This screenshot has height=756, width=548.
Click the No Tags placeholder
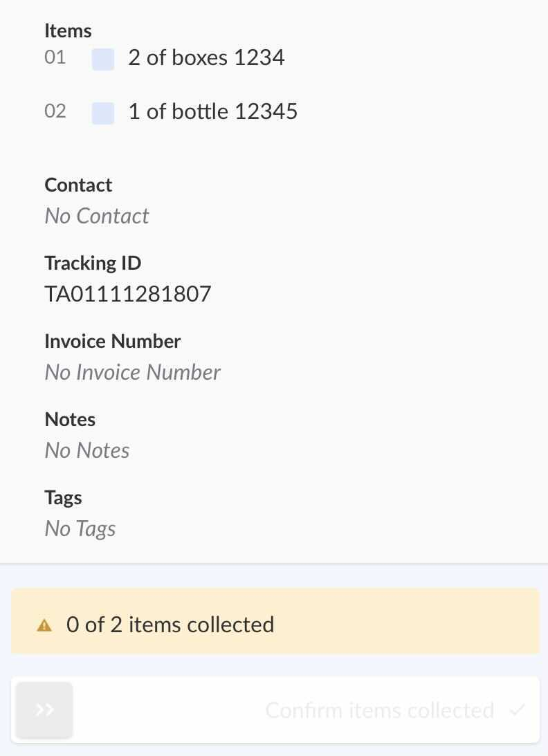point(80,528)
